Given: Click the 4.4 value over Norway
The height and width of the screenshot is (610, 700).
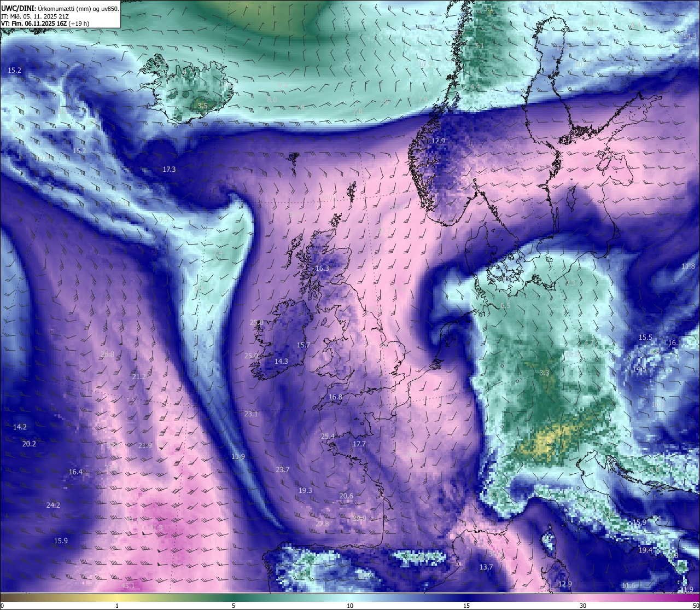Looking at the screenshot, I should [x=475, y=87].
